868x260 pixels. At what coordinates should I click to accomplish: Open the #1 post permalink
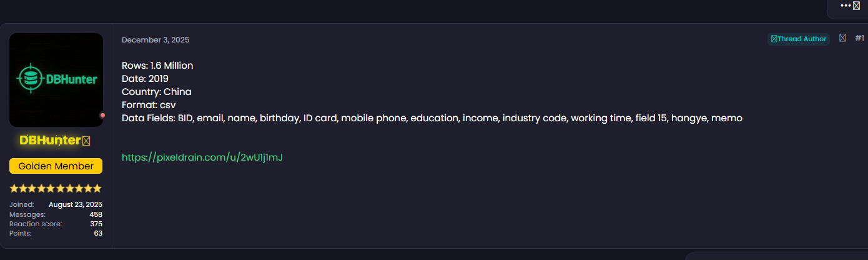point(859,38)
